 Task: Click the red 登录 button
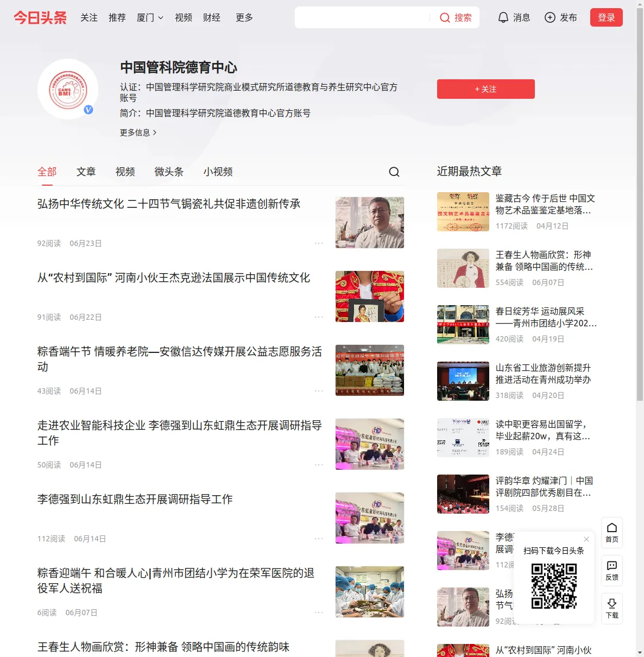pyautogui.click(x=607, y=17)
